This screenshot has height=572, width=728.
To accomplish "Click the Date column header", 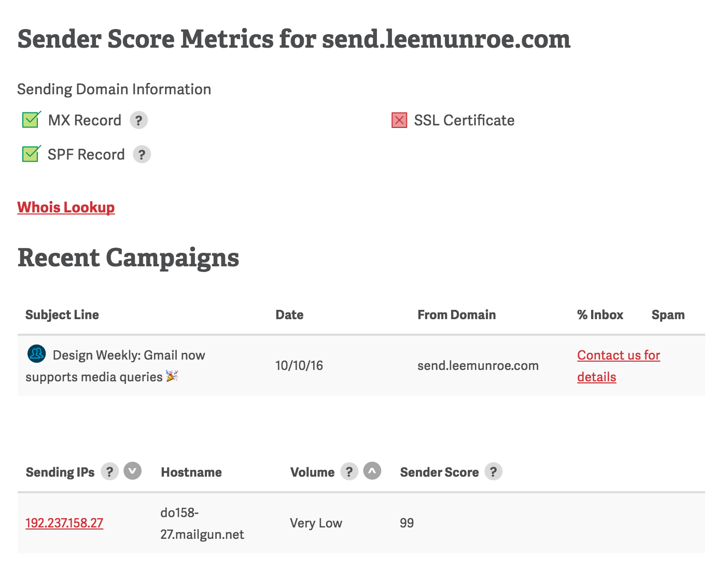I will (289, 315).
